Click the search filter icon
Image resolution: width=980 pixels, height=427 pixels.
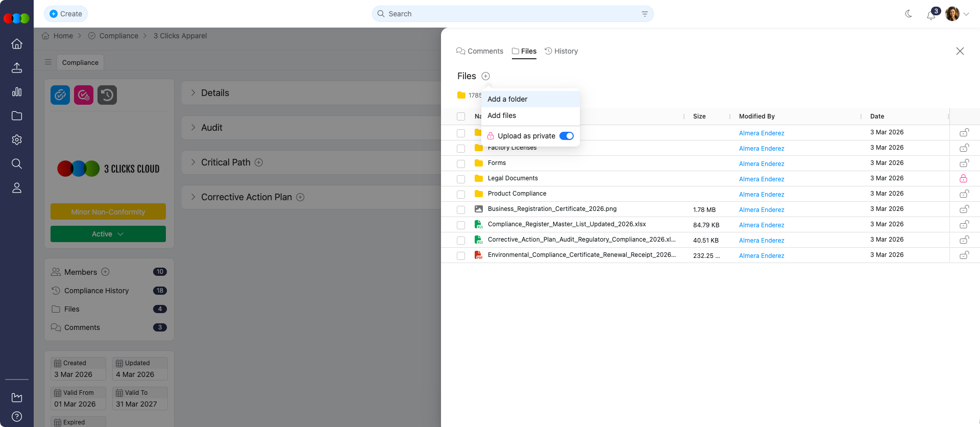coord(645,14)
